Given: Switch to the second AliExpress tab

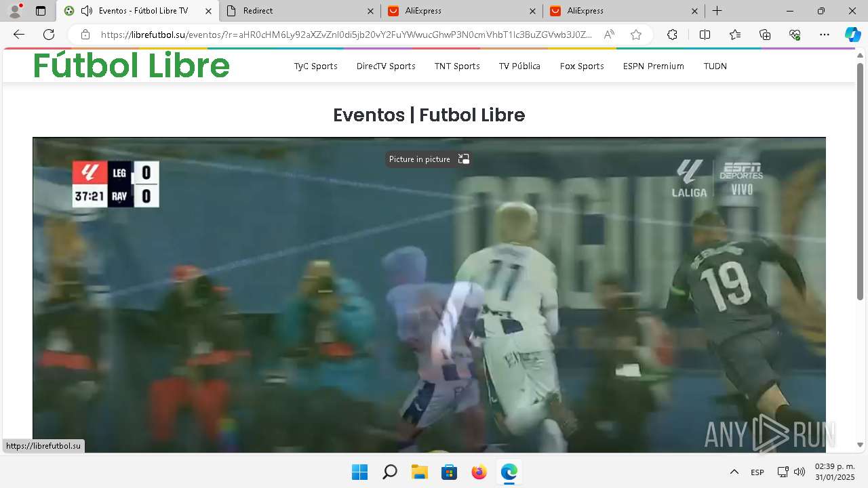Looking at the screenshot, I should point(625,11).
